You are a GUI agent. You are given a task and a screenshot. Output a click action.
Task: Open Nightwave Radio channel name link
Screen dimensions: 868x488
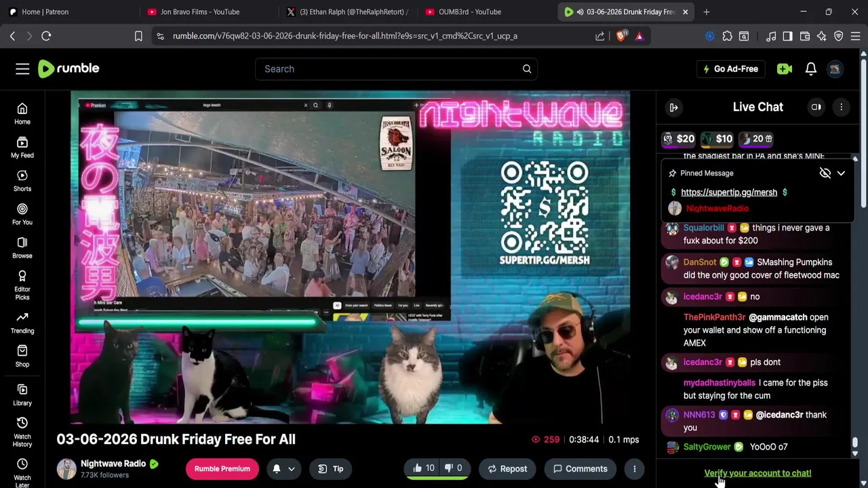113,464
